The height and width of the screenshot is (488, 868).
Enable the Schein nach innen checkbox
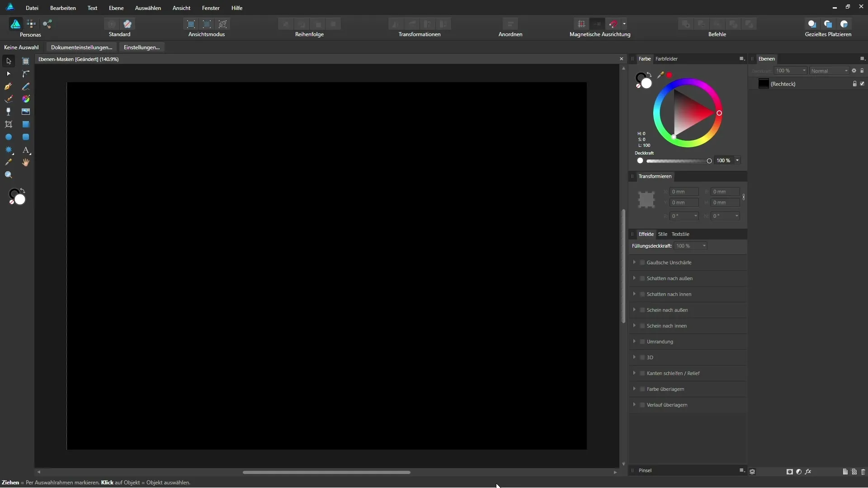[x=642, y=326]
